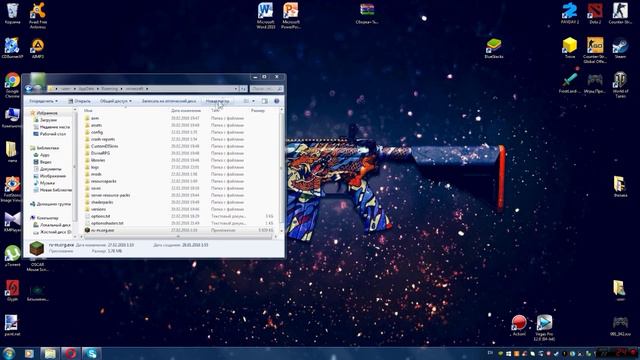The height and width of the screenshot is (360, 640).
Task: Select 'Загрузки' in the navigation pane
Action: point(48,120)
